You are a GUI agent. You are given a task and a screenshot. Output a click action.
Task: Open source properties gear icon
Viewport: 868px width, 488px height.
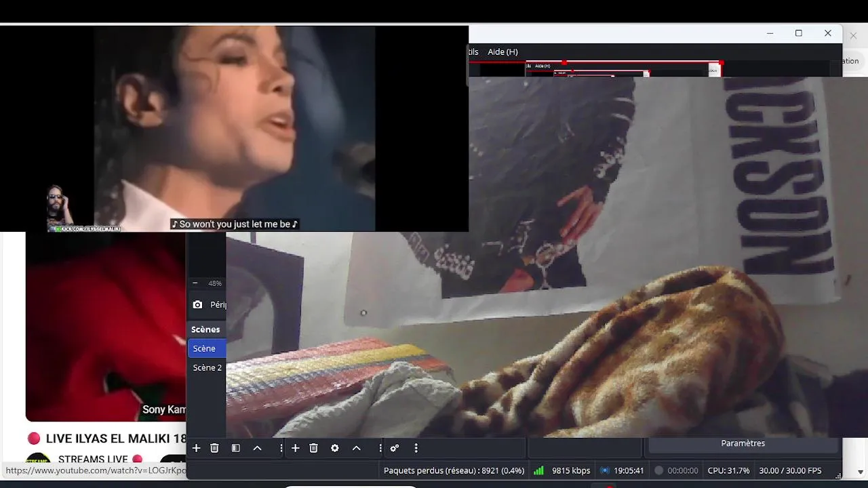point(334,448)
